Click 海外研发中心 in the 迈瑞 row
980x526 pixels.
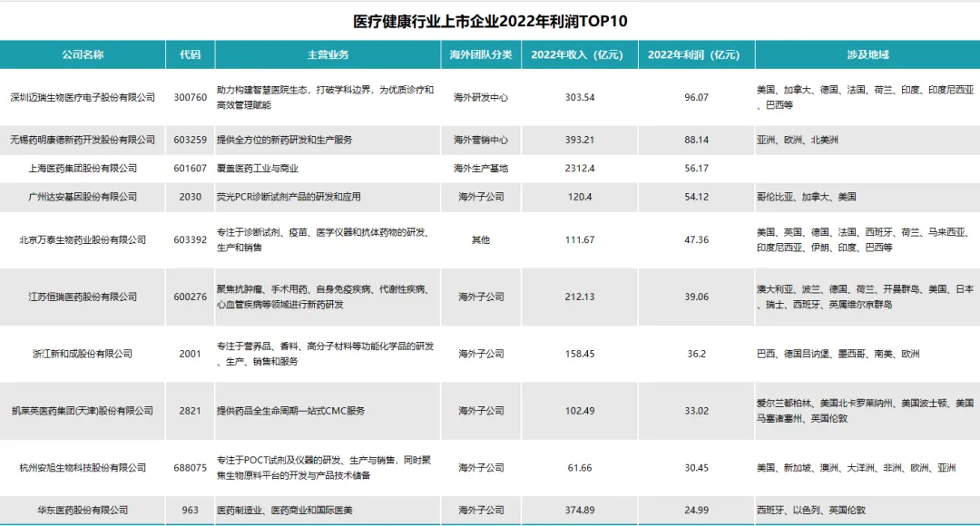481,97
